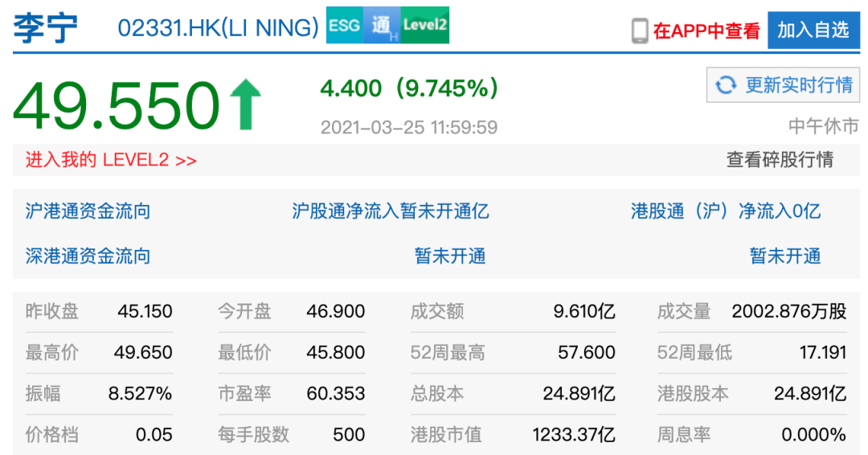The image size is (868, 455).
Task: Click the mobile phone icon
Action: [640, 31]
